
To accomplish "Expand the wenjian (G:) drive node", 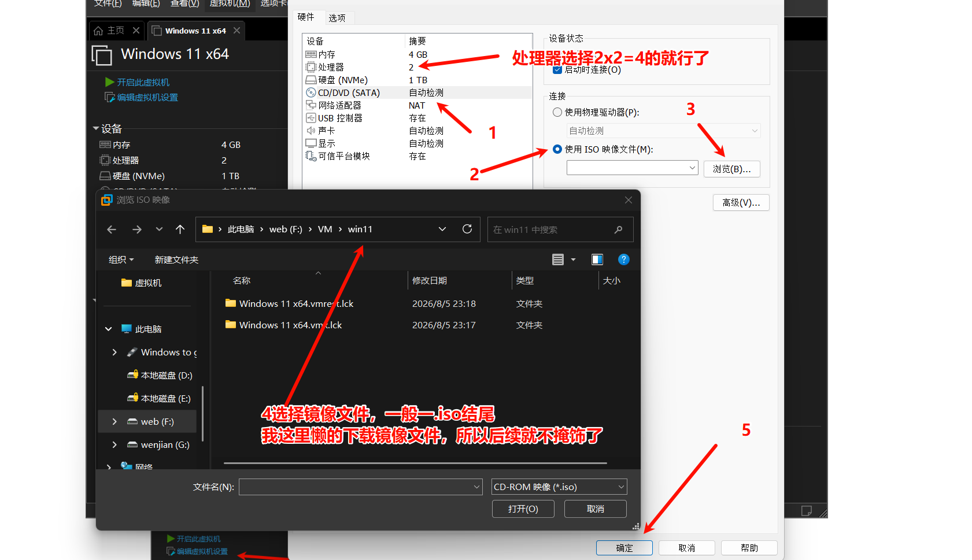I will tap(114, 444).
